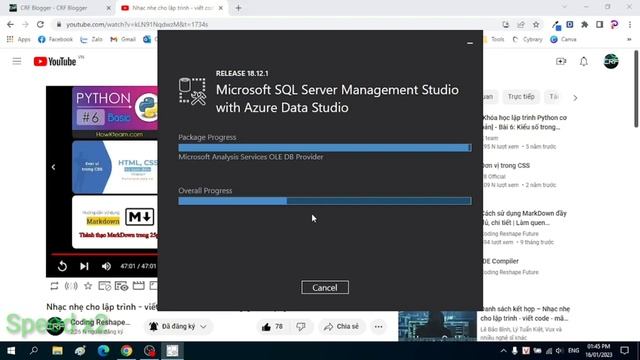Show hidden system tray icons
This screenshot has height=360, width=640.
click(503, 351)
